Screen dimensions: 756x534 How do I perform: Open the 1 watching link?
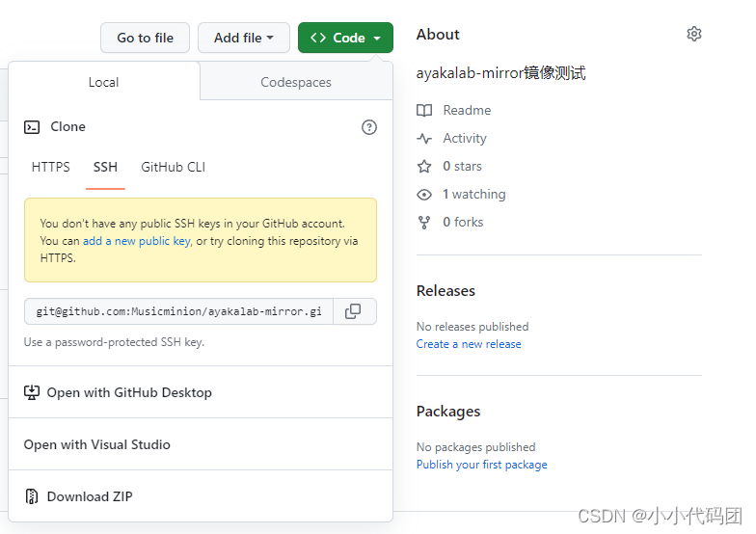click(474, 195)
